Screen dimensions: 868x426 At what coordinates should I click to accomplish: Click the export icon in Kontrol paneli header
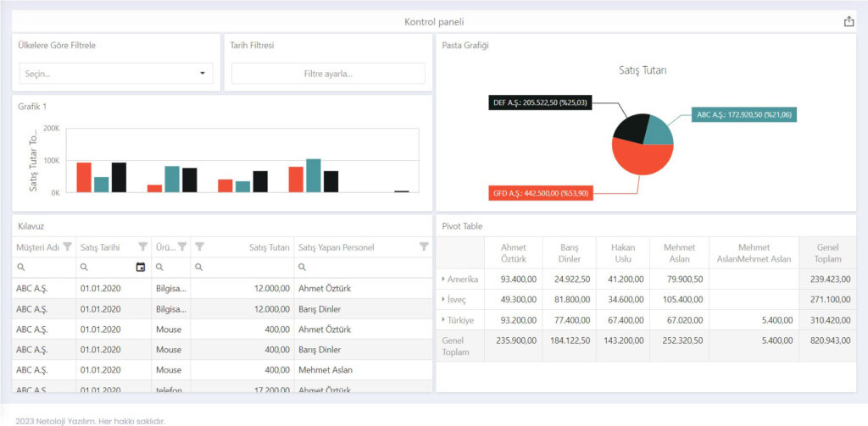pyautogui.click(x=849, y=22)
